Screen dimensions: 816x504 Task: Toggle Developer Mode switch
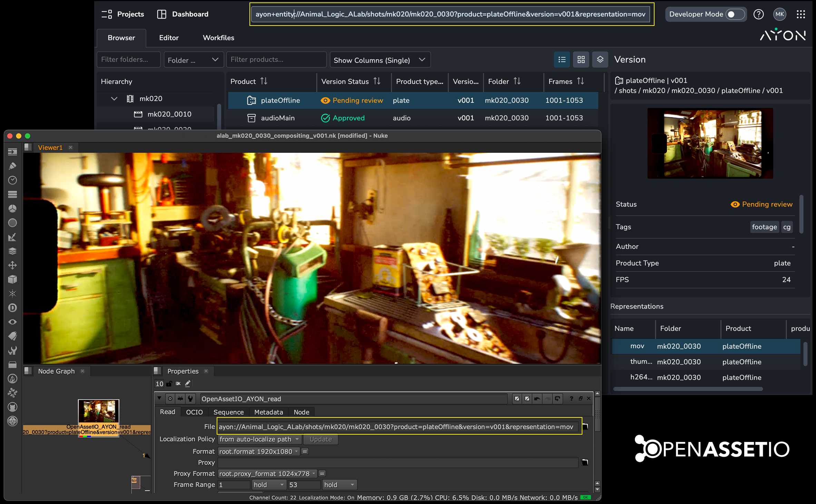pos(735,14)
